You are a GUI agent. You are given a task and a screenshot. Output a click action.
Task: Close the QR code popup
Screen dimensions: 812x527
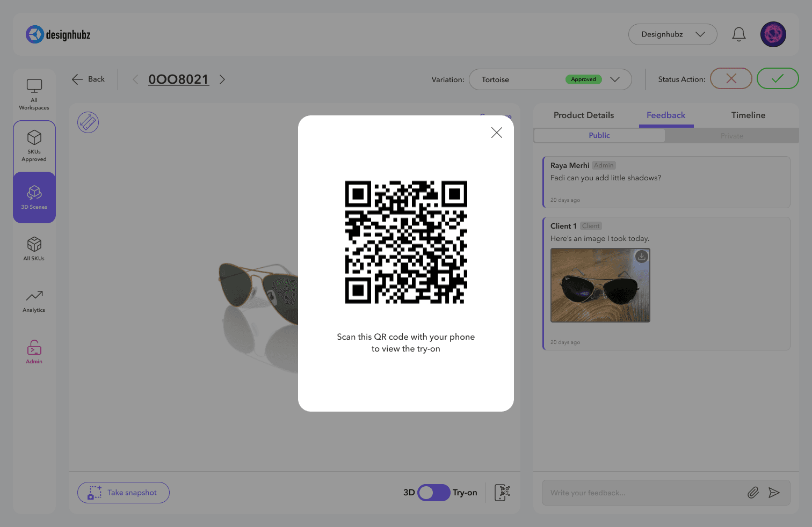pyautogui.click(x=497, y=133)
